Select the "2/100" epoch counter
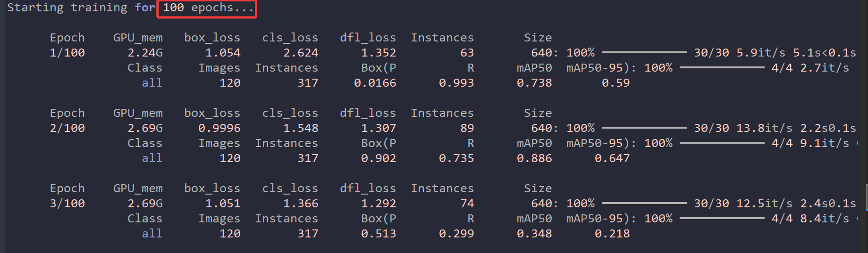 [67, 128]
